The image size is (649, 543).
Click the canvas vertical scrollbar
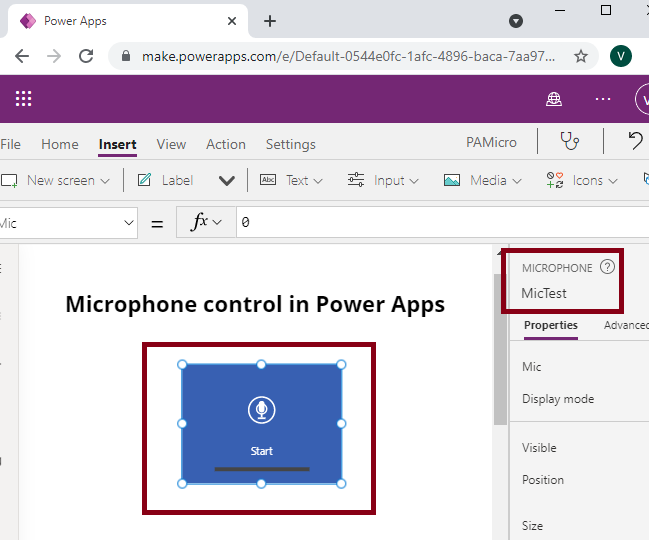500,349
